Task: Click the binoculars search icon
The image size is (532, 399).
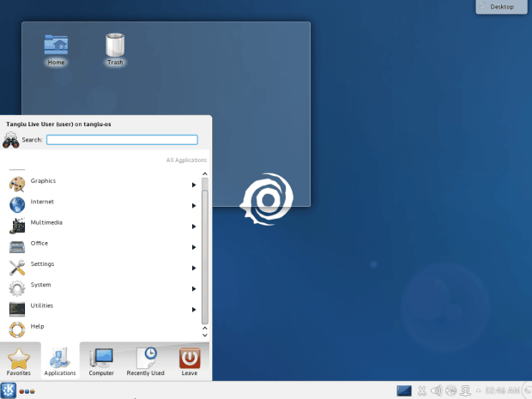Action: click(11, 140)
